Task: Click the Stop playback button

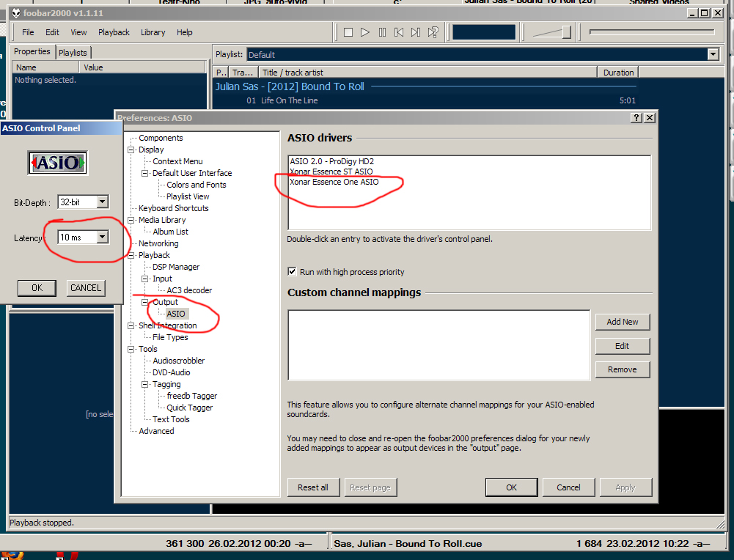Action: pos(348,32)
